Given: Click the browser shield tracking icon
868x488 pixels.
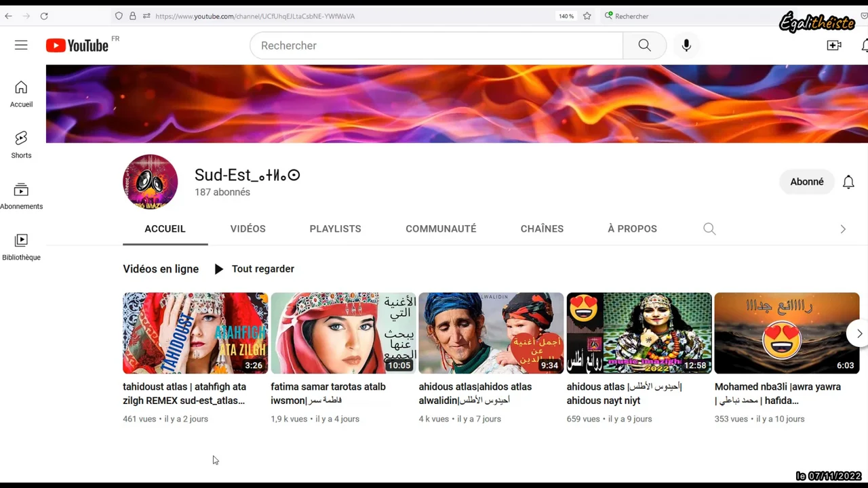Looking at the screenshot, I should point(119,16).
